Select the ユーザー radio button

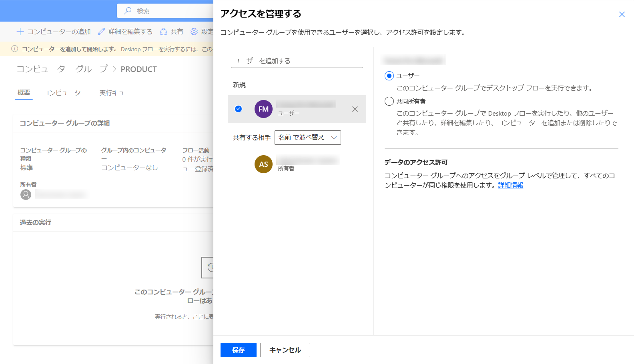point(389,76)
